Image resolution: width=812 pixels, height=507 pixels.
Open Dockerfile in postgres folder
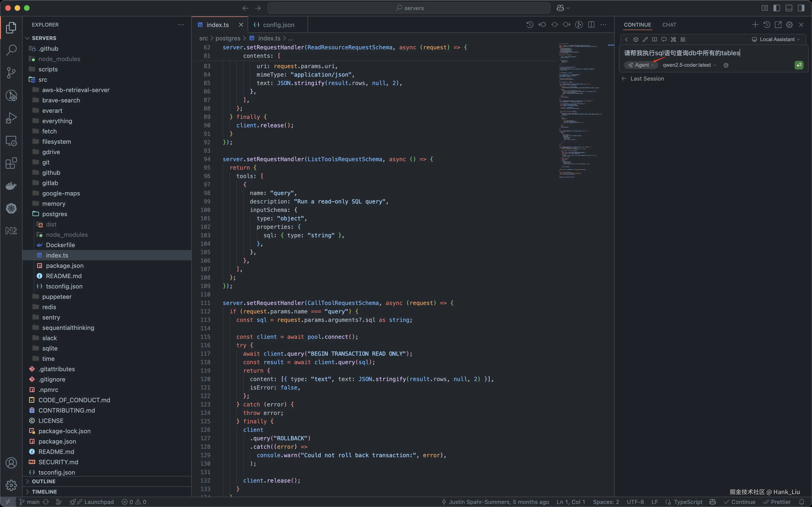pyautogui.click(x=60, y=245)
